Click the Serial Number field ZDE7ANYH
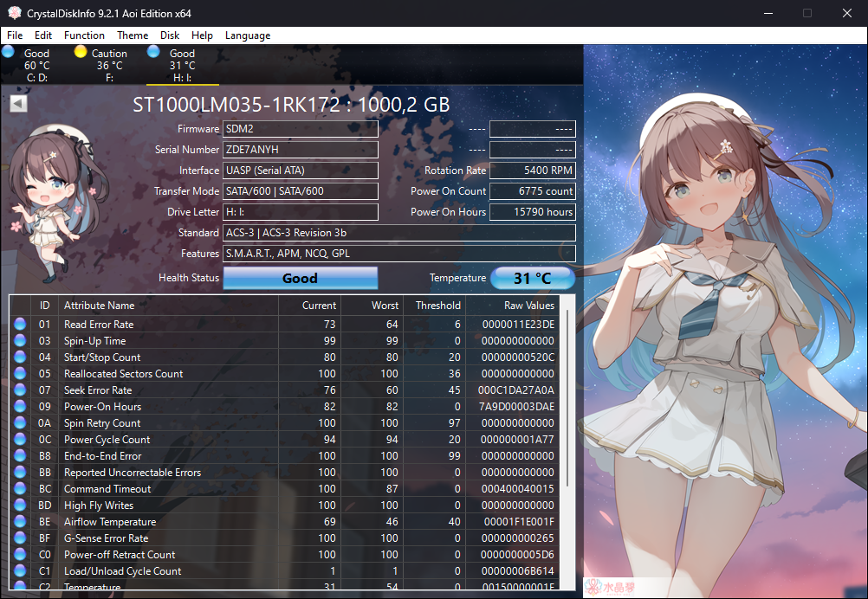868x599 pixels. tap(301, 150)
